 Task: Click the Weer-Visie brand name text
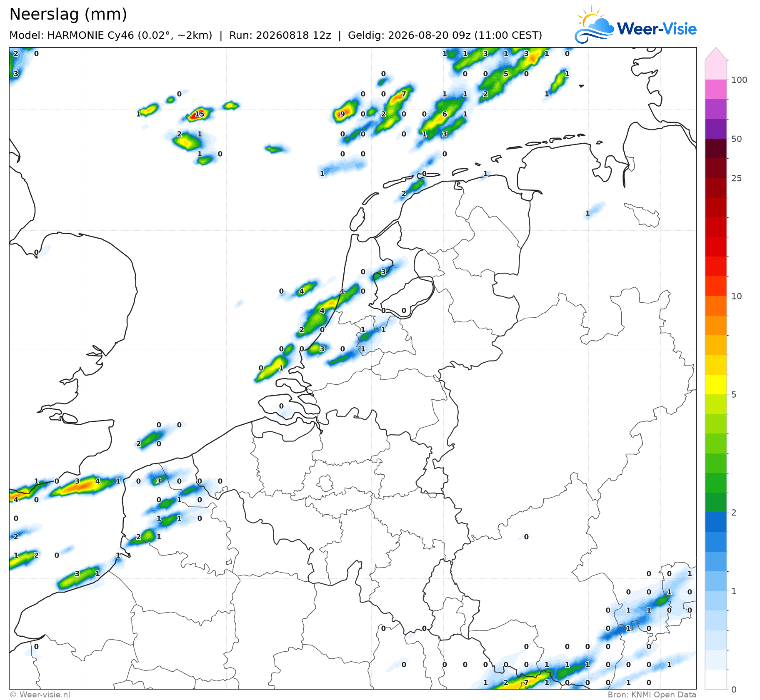(x=657, y=29)
